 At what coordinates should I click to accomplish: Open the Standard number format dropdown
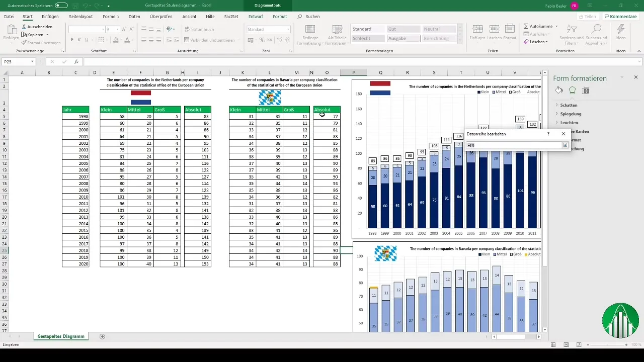point(288,29)
